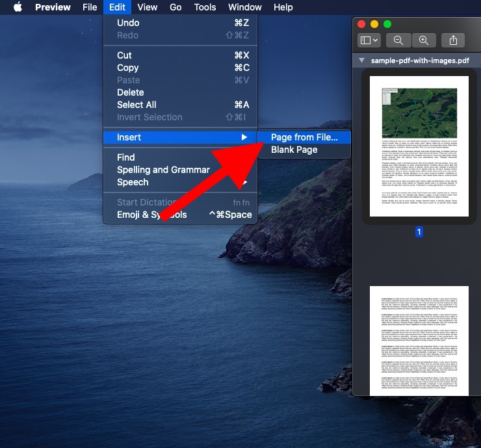Click the zoom out magnifier icon
The image size is (481, 448).
pos(398,40)
